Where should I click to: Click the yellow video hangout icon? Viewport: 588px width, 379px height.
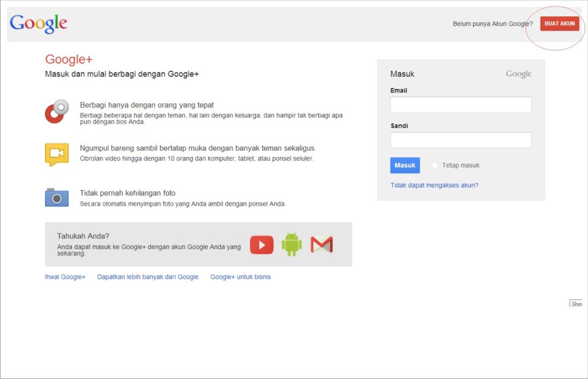click(57, 155)
